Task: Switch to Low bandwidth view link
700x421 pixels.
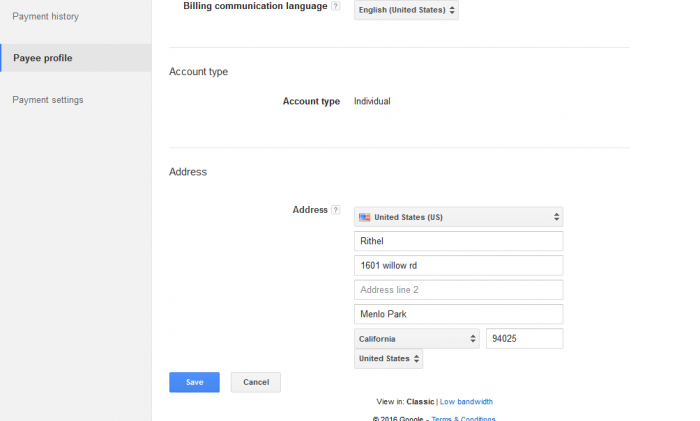Action: point(466,401)
